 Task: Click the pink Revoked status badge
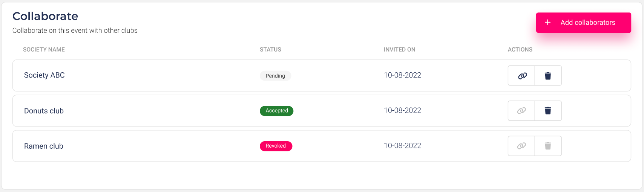pos(276,146)
